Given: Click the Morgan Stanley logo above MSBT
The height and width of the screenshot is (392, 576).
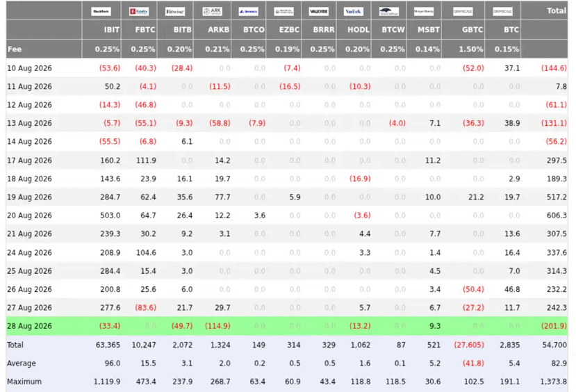Looking at the screenshot, I should [x=424, y=11].
